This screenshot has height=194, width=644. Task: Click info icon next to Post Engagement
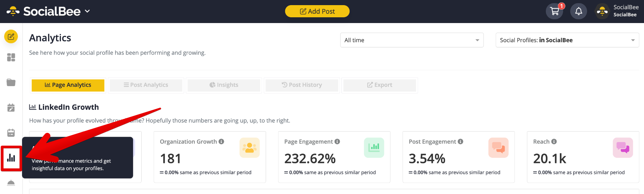coord(460,141)
